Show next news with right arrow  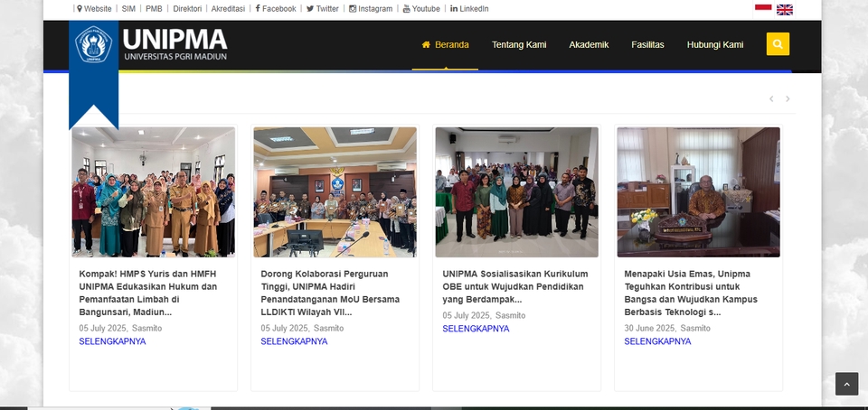tap(788, 99)
